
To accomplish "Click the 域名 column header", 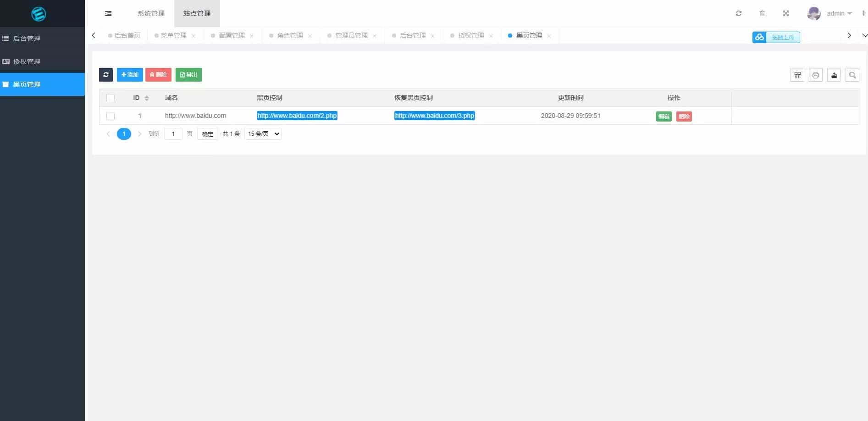I will tap(171, 98).
